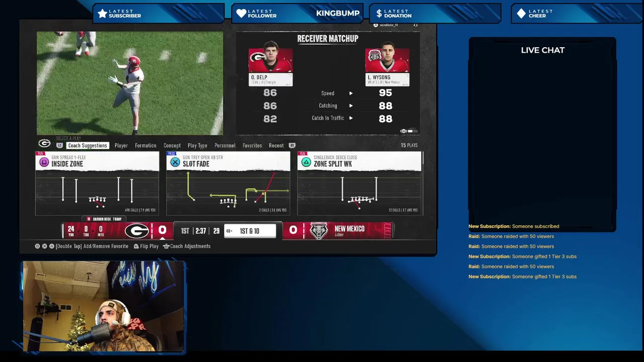Click the L1 bumper icon before Coach Suggestions
The width and height of the screenshot is (644, 362).
(x=59, y=145)
